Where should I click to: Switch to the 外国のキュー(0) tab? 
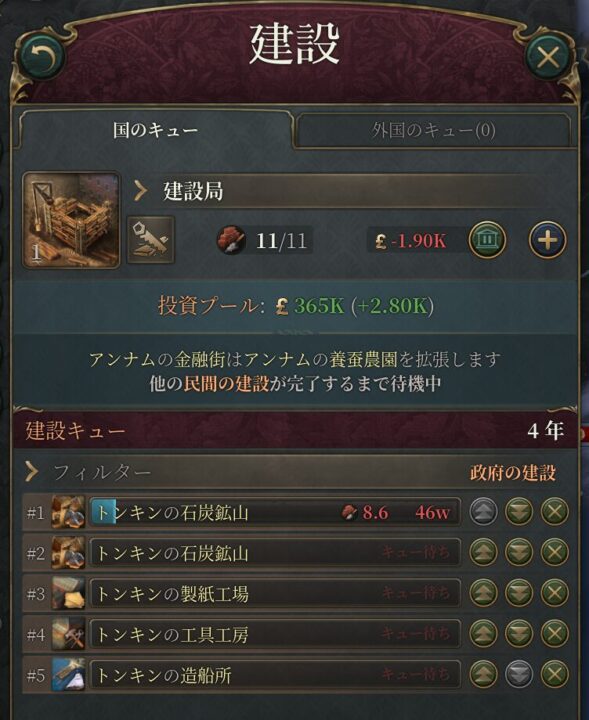[x=433, y=130]
